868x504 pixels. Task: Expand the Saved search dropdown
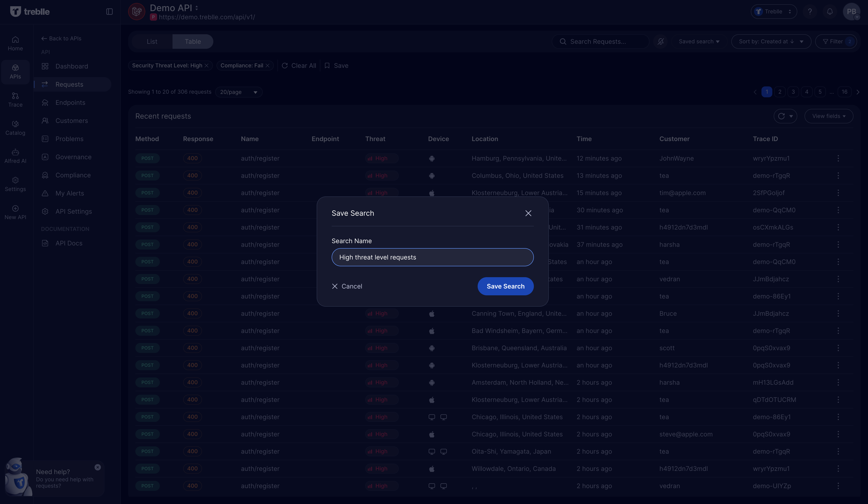699,41
